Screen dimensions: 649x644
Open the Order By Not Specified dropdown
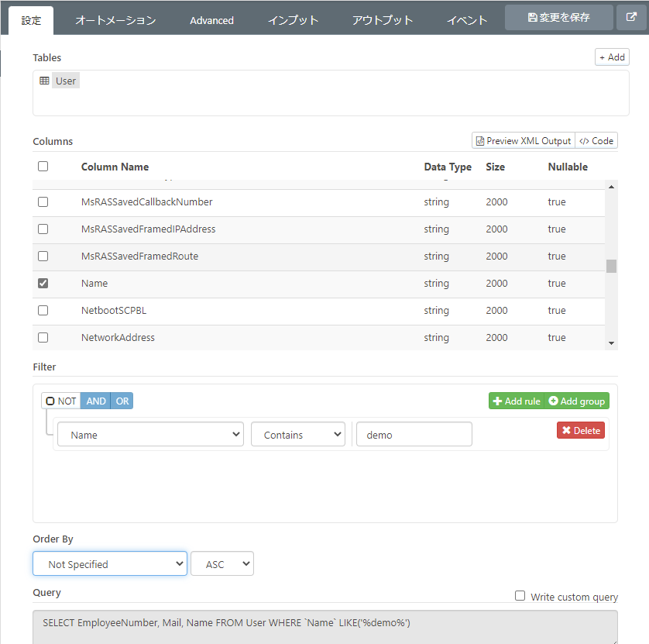[x=110, y=563]
